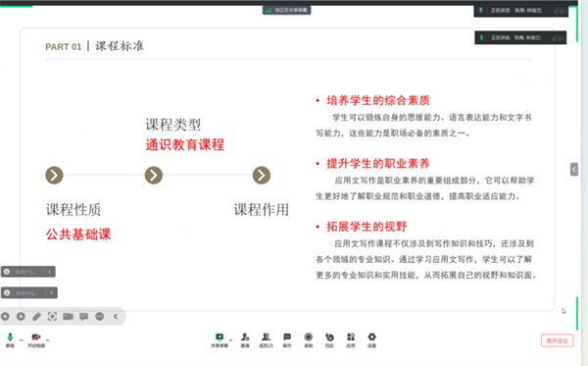Image resolution: width=588 pixels, height=366 pixels.
Task: Mute the microphone in meeting toolbar
Action: (x=10, y=340)
